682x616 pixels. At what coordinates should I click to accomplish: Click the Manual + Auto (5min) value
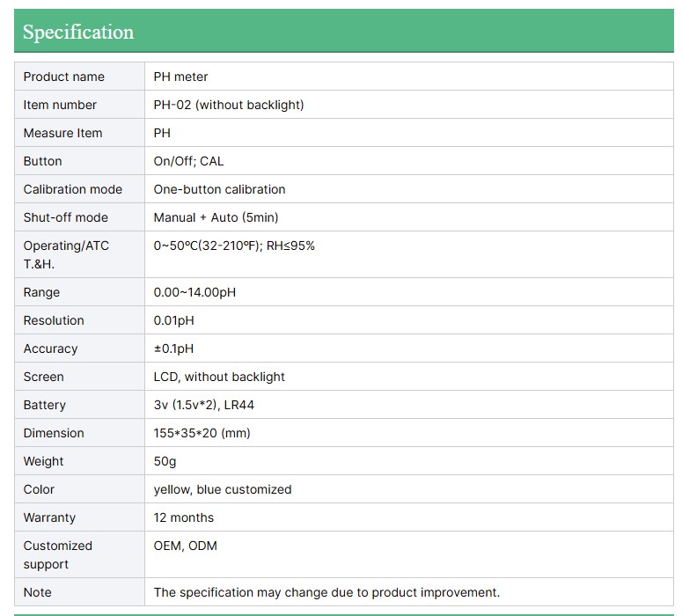216,217
